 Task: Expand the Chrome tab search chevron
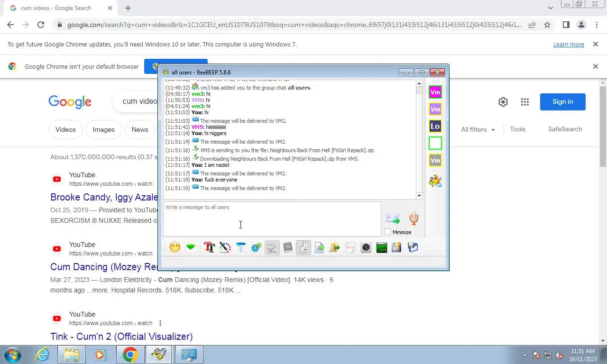pyautogui.click(x=550, y=8)
